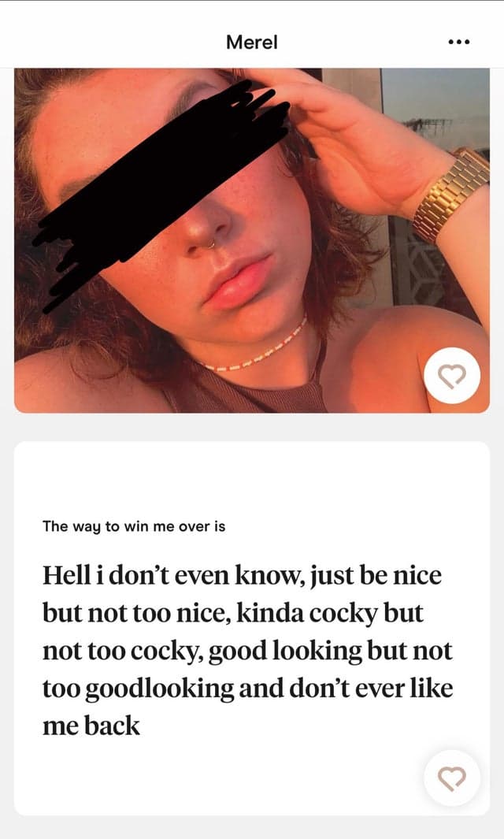This screenshot has width=504, height=839.
Task: Open Merel's profile photo
Action: point(251,240)
